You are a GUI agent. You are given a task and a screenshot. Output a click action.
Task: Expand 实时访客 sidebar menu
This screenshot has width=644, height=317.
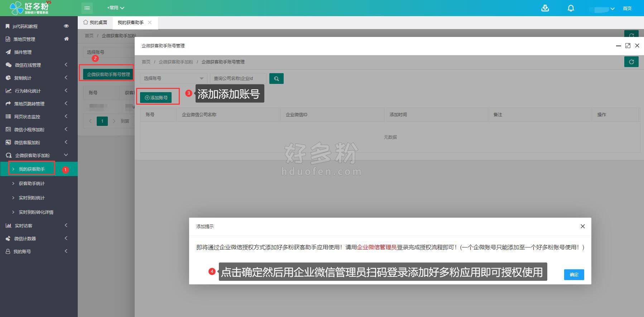(x=39, y=226)
